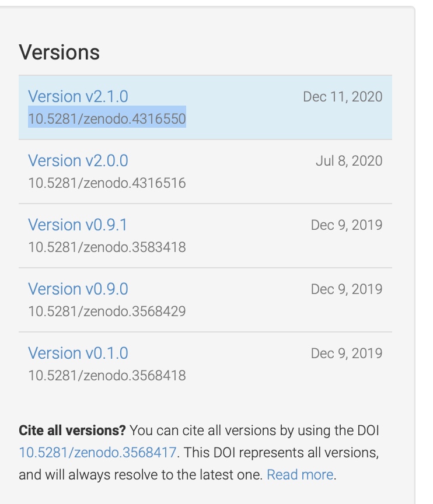Image resolution: width=433 pixels, height=504 pixels.
Task: Click the DOI text 10.5281/zenodo.3568429
Action: pos(107,311)
